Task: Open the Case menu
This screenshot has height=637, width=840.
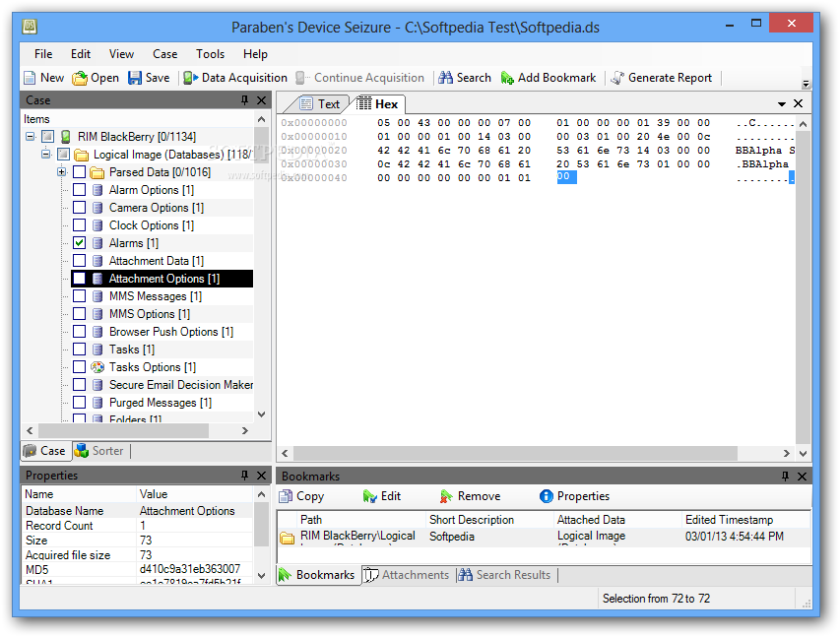Action: tap(165, 54)
